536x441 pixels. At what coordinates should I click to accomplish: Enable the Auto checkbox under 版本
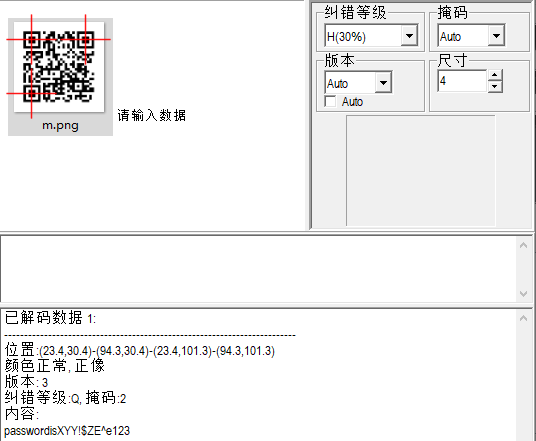(331, 102)
